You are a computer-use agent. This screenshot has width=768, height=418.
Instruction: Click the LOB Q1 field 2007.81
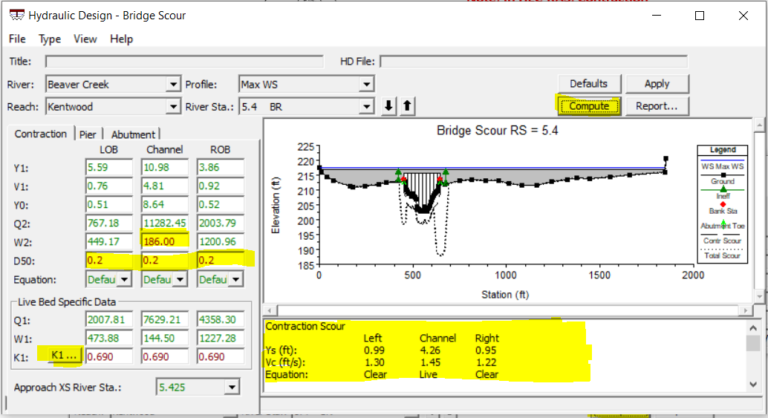pyautogui.click(x=109, y=320)
